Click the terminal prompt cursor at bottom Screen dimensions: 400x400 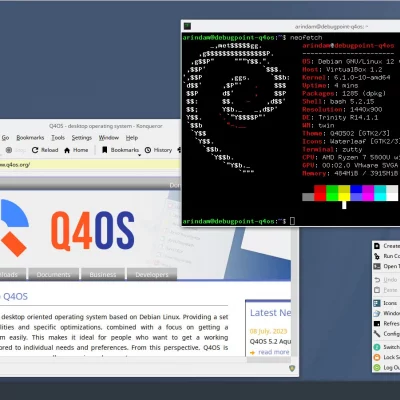point(292,221)
